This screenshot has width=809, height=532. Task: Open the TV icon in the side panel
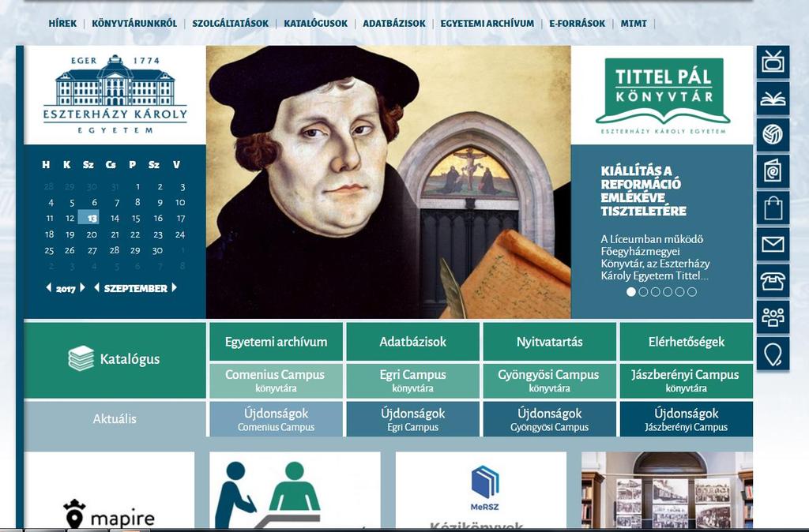pyautogui.click(x=773, y=62)
